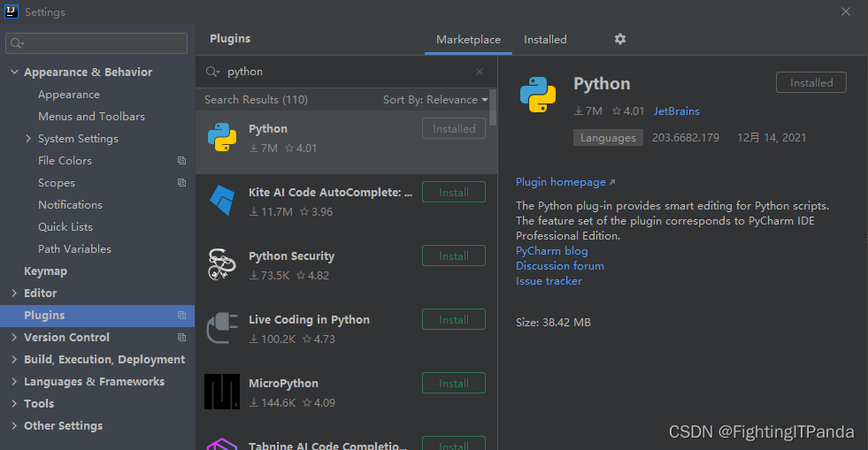Select the Kite AI Code AutoComplete title

tap(331, 193)
